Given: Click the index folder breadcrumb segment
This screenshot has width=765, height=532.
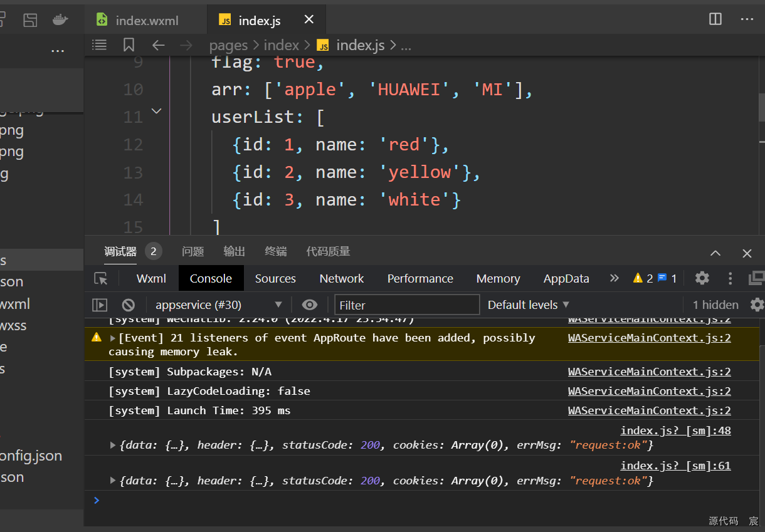Looking at the screenshot, I should (x=281, y=45).
